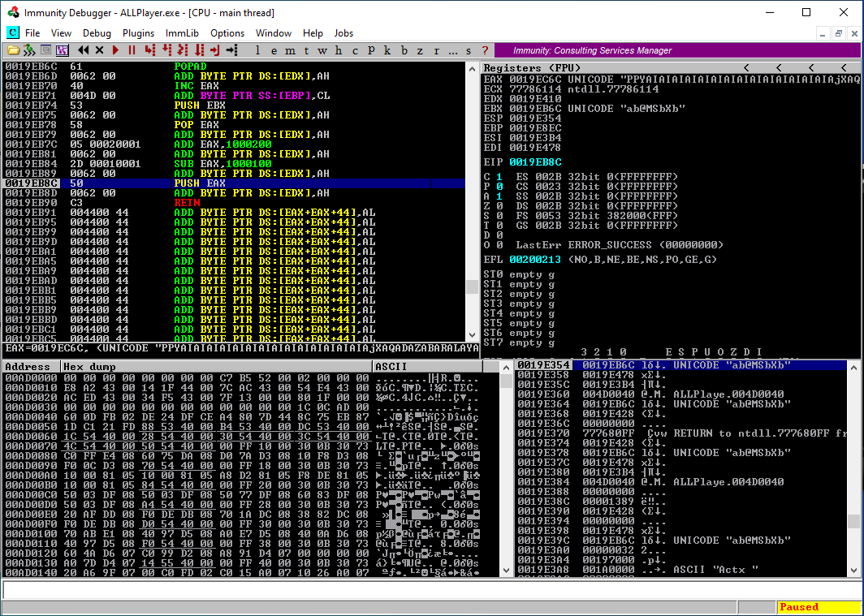Click the Open file folder icon
This screenshot has width=864, height=616.
(13, 50)
